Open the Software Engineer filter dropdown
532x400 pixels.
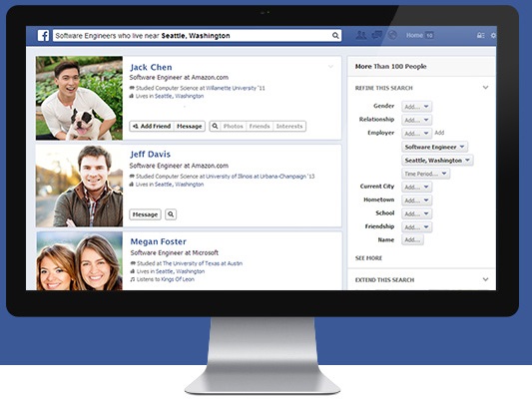click(434, 147)
